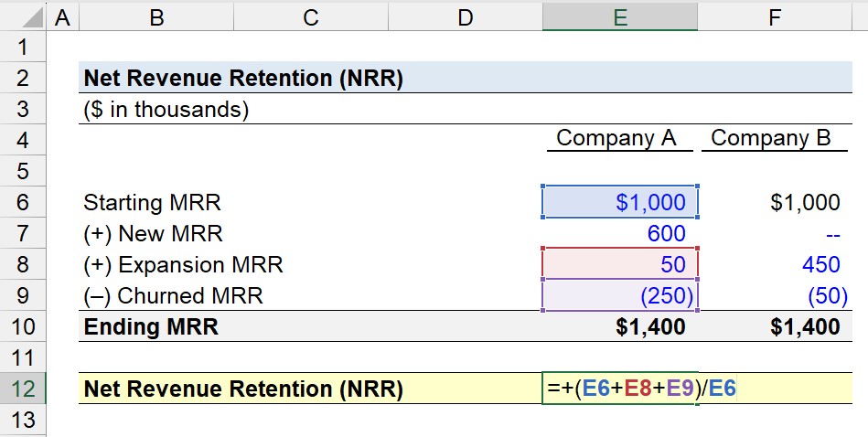The height and width of the screenshot is (437, 868).
Task: Click row 12 header
Action: pos(23,389)
